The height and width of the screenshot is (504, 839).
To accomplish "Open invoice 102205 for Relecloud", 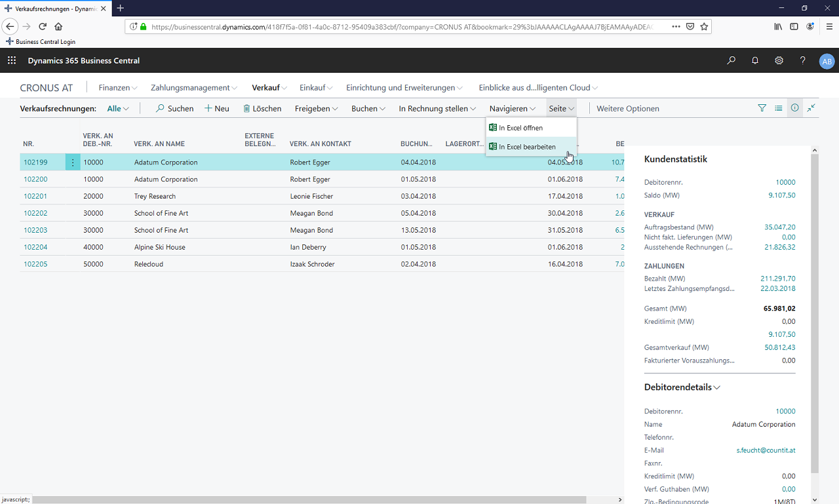I will tap(35, 264).
